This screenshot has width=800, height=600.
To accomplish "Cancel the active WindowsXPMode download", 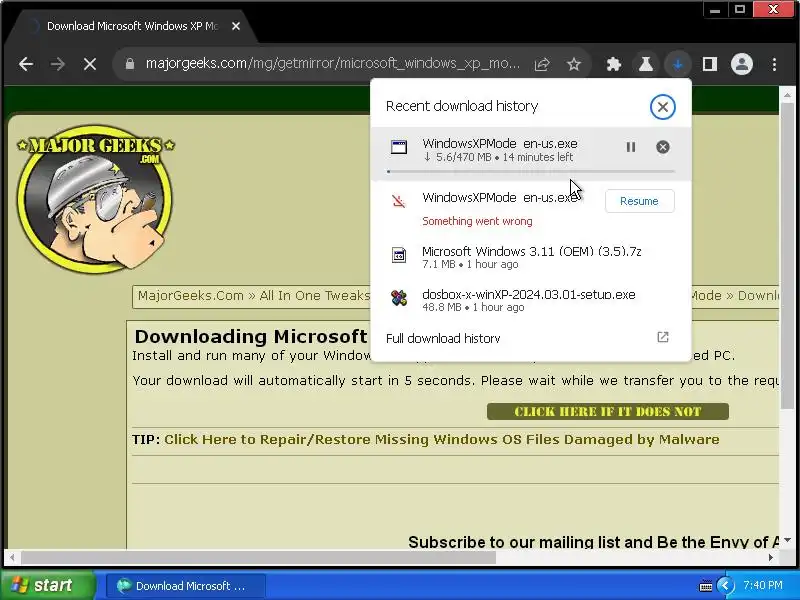I will 662,147.
